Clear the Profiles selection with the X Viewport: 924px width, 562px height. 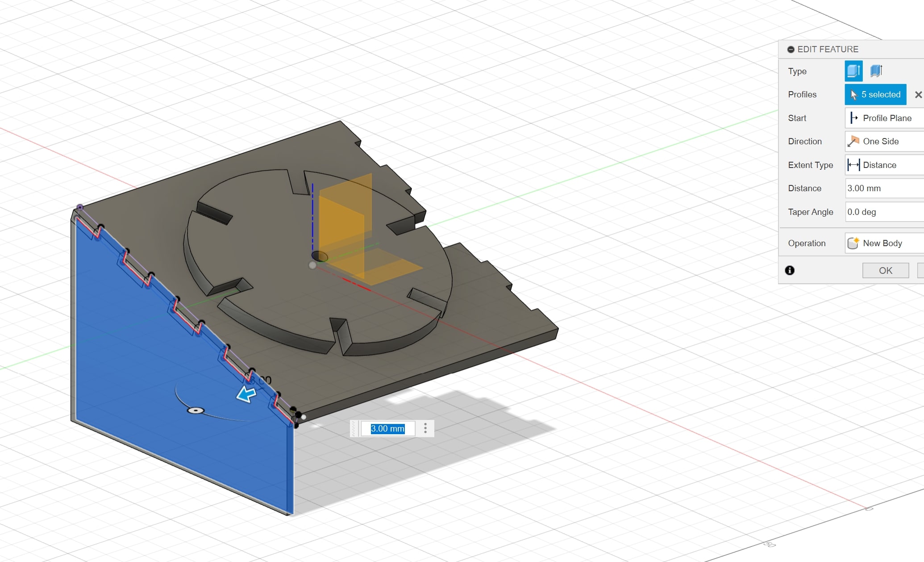click(x=918, y=95)
